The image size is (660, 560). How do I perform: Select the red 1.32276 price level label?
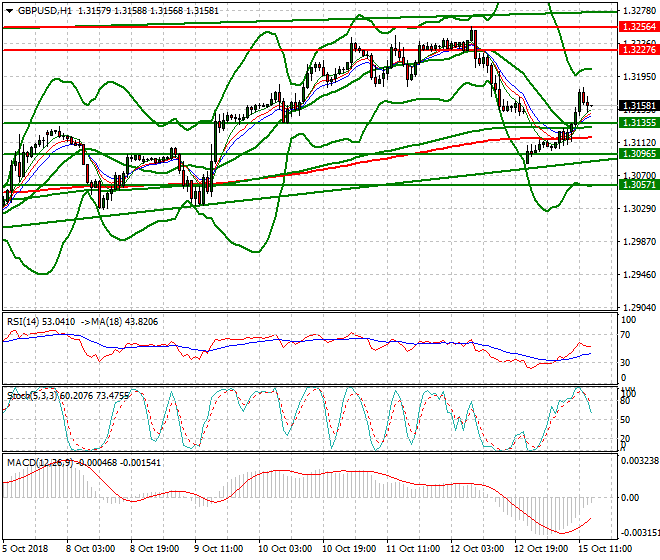pos(639,50)
